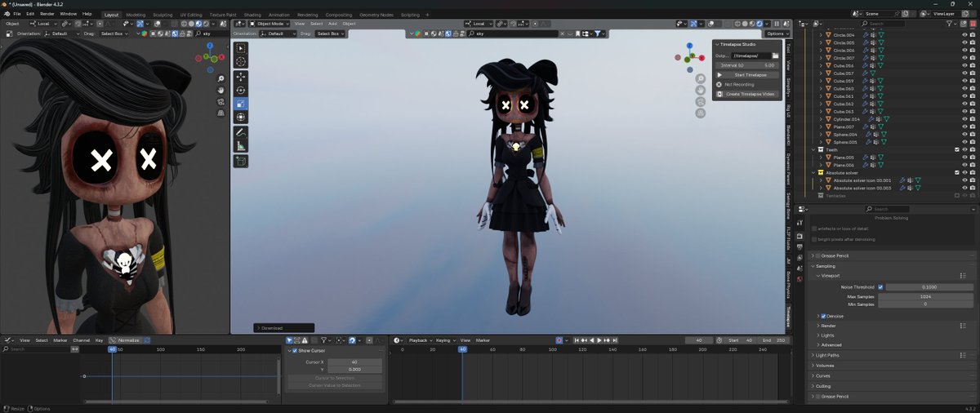The height and width of the screenshot is (413, 980).
Task: Click the center viewport zoom magnifier gizmo
Action: (701, 78)
